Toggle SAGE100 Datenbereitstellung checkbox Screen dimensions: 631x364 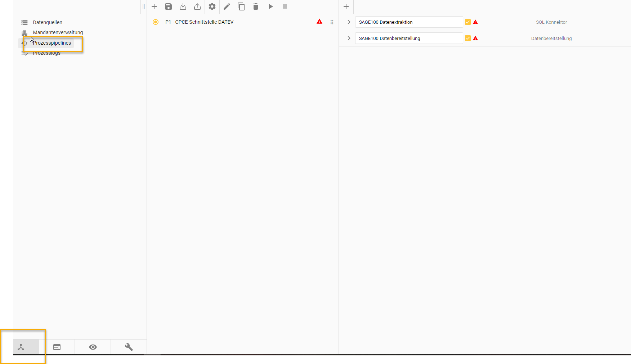pos(468,38)
